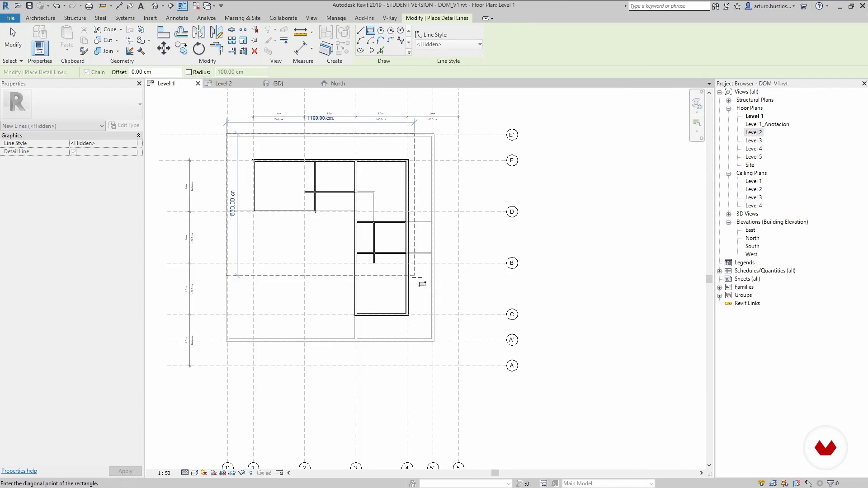Click the Offset value input field

coord(156,72)
